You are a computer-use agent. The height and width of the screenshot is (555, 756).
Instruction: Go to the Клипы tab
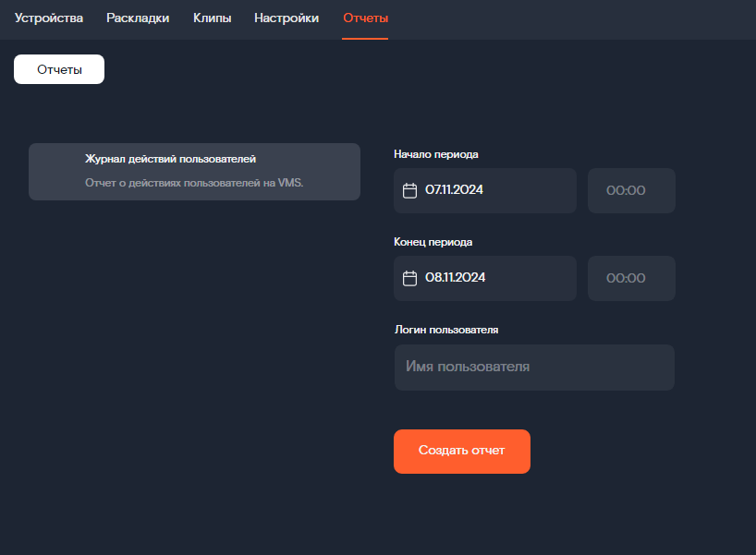212,18
